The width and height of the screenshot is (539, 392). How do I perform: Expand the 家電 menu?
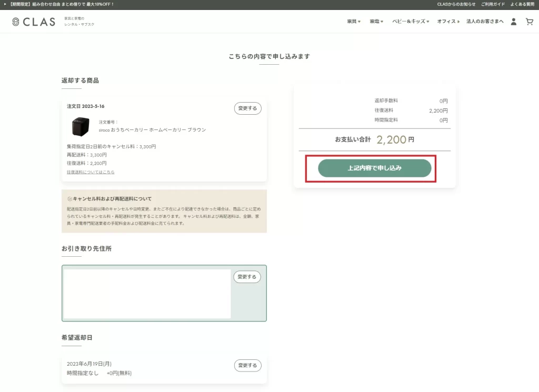tap(376, 21)
